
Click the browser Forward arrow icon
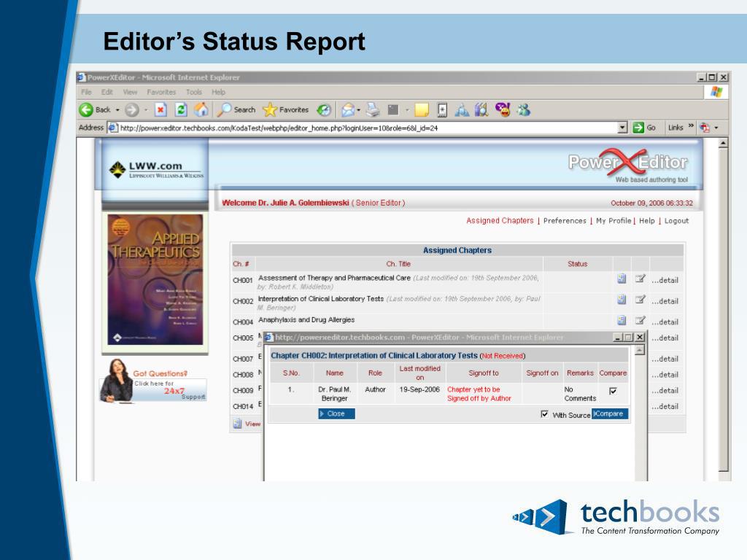[132, 110]
